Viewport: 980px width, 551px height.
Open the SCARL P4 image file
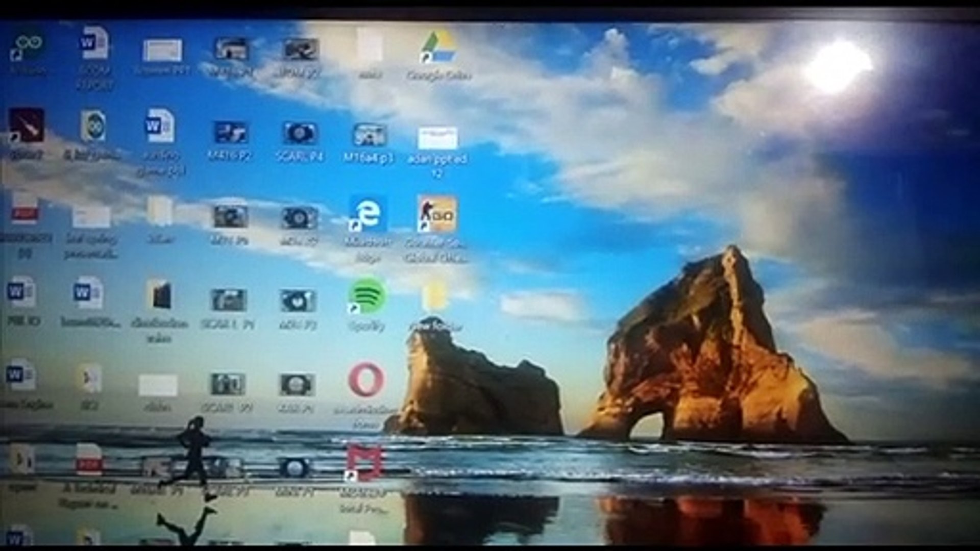point(300,134)
